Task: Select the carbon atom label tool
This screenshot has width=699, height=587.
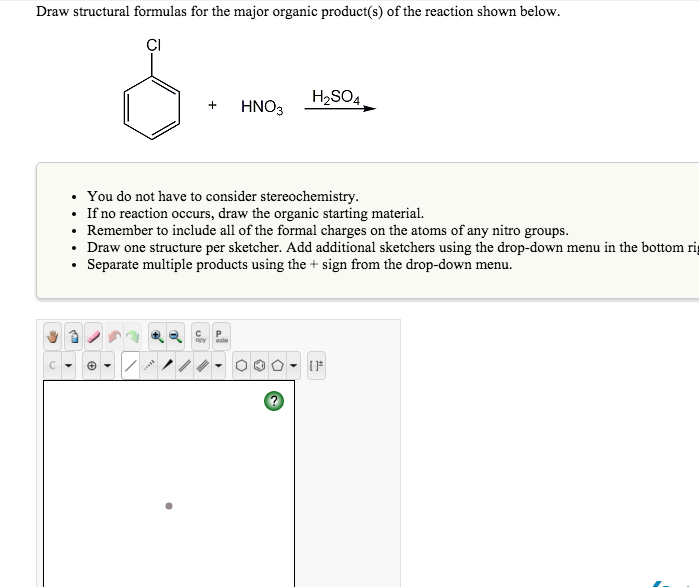Action: coord(53,365)
